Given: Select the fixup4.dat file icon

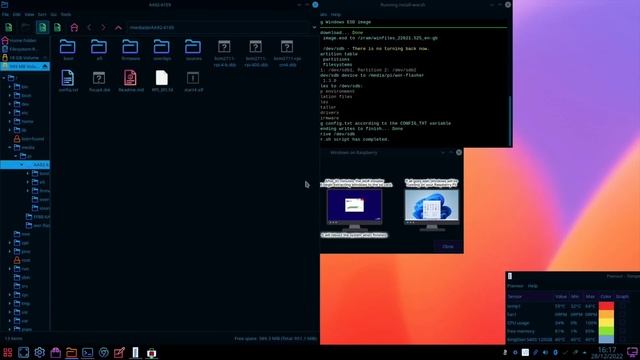Looking at the screenshot, I should pos(99,78).
